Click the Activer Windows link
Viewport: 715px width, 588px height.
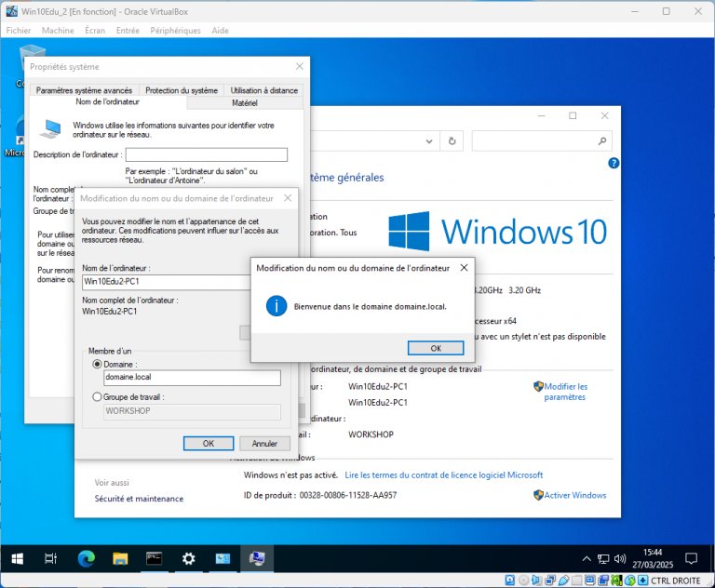point(574,495)
